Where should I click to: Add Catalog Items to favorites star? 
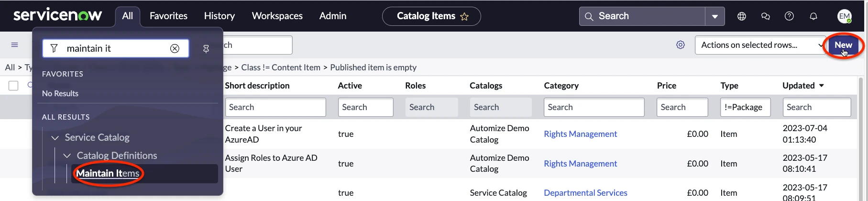point(464,17)
